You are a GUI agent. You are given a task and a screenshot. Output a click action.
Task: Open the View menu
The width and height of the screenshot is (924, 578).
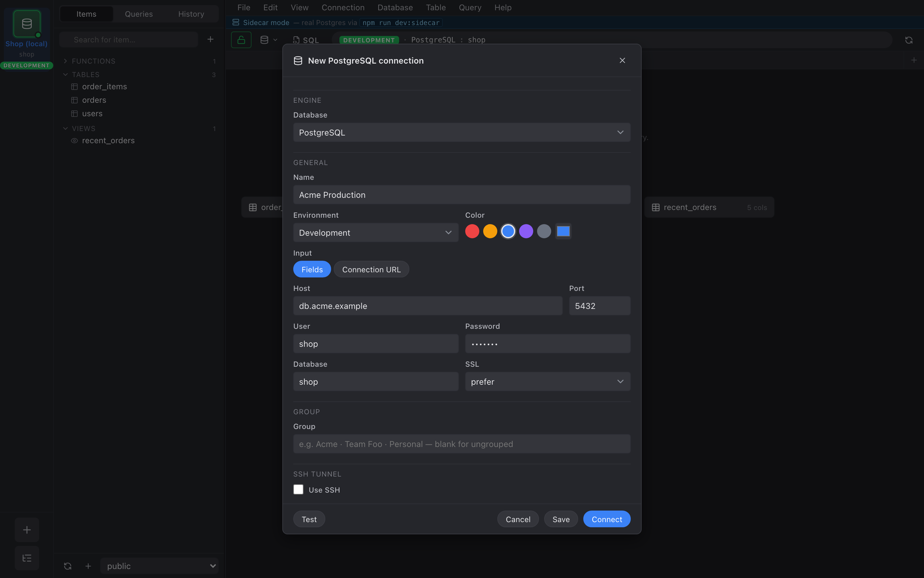point(299,8)
